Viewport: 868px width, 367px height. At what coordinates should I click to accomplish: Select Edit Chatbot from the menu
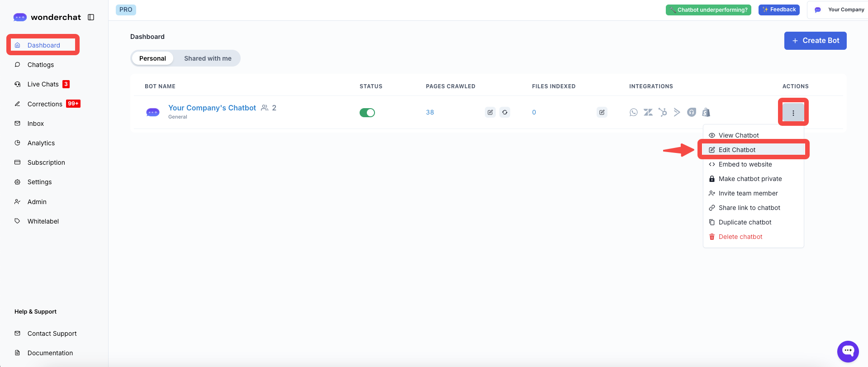(737, 150)
